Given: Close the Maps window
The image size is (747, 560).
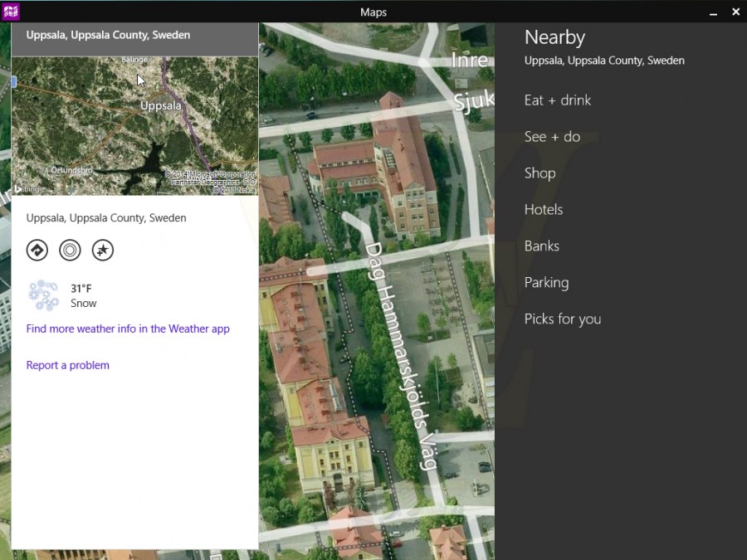Looking at the screenshot, I should (735, 12).
